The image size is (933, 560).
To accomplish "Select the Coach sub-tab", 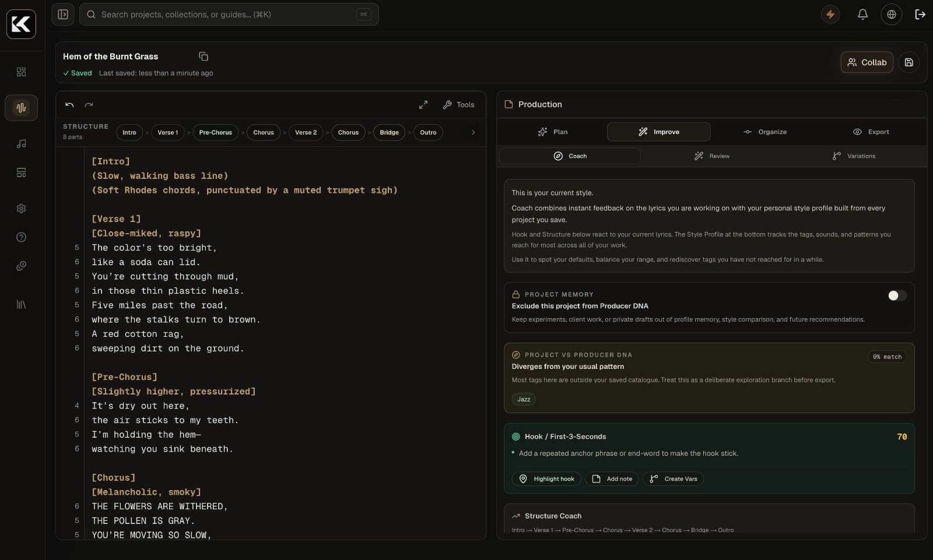I will point(570,156).
